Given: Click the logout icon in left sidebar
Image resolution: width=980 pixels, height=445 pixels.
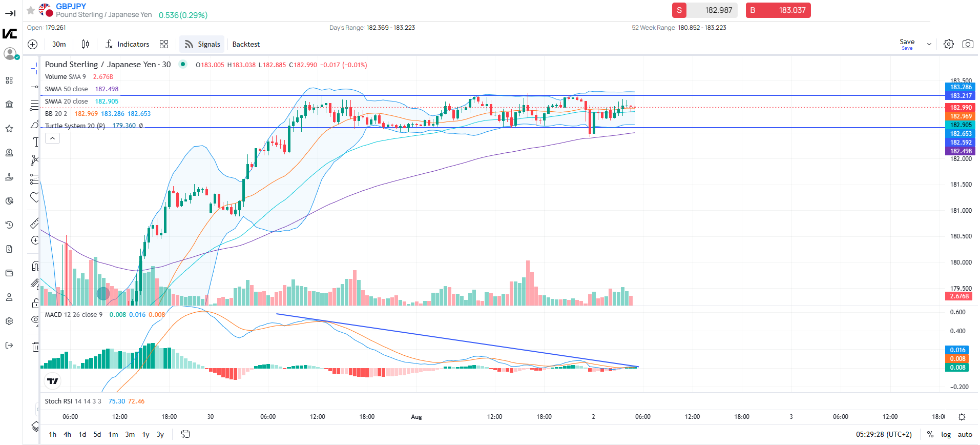Looking at the screenshot, I should coord(9,345).
